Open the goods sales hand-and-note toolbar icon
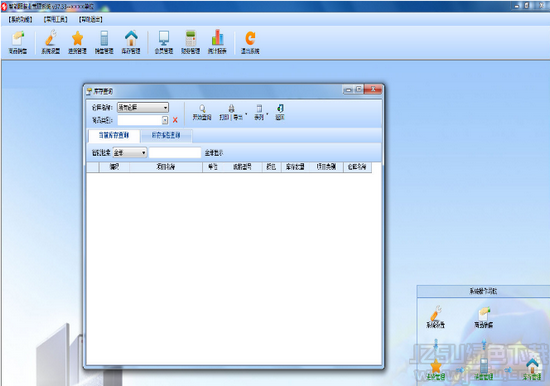The image size is (550, 386). click(18, 39)
